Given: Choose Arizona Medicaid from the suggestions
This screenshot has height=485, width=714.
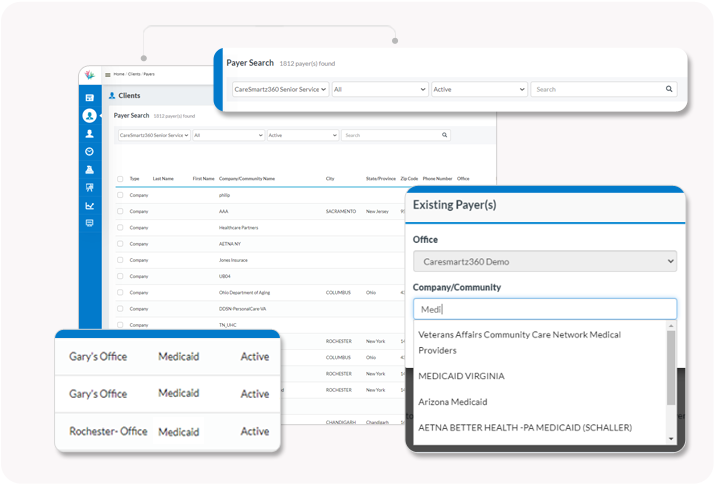Looking at the screenshot, I should 453,402.
